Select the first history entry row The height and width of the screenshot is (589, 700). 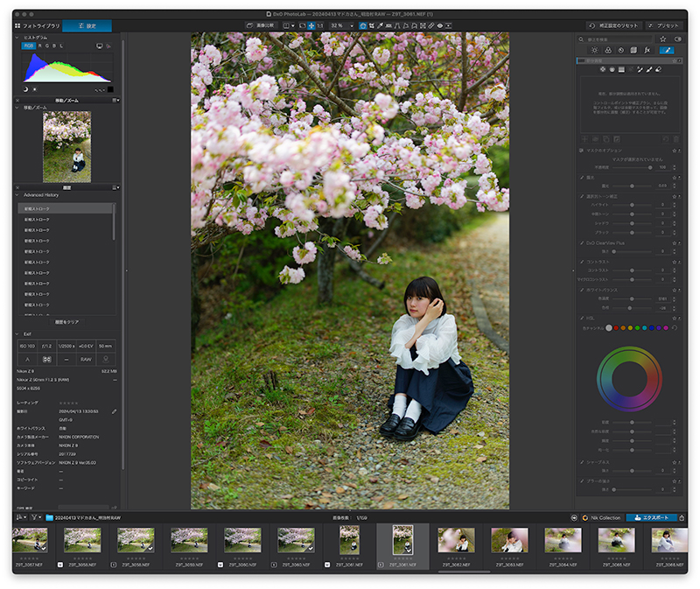click(65, 208)
